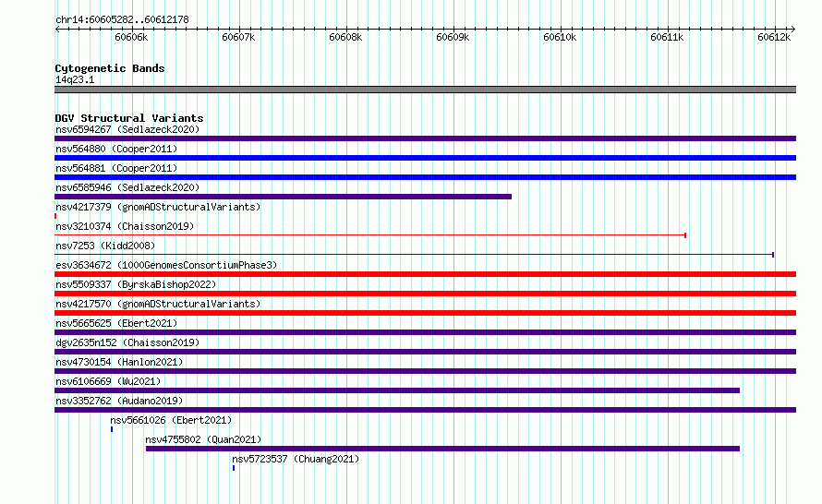Open the dgv2635n152 (Chaisson2019) label
822x504 pixels.
pos(127,342)
